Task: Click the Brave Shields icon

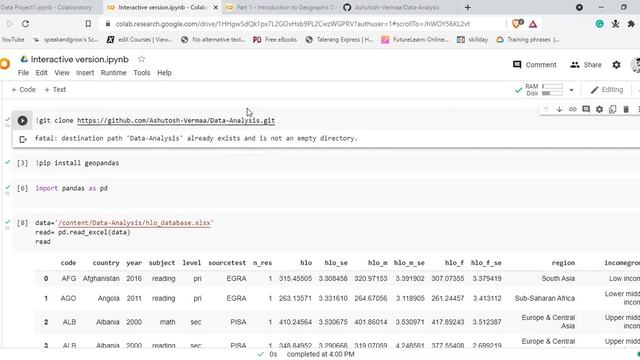Action: click(518, 24)
